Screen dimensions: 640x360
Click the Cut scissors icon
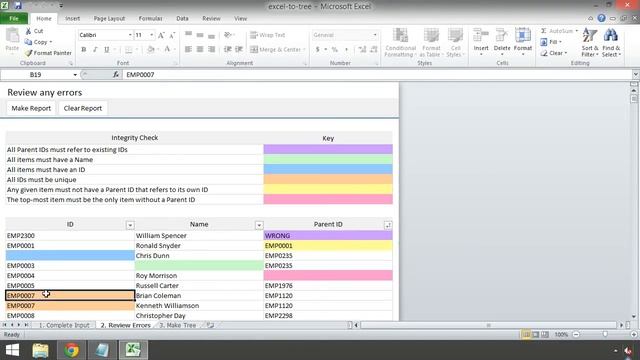(x=28, y=31)
